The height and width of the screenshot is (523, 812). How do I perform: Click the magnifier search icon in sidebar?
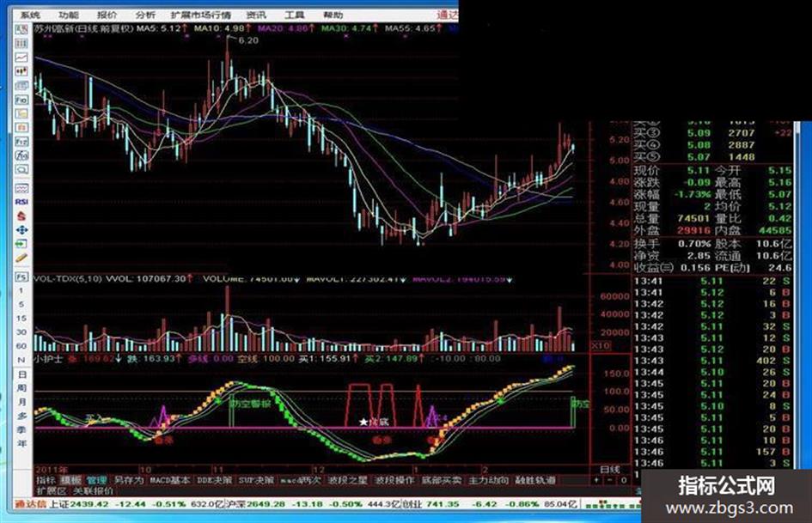(21, 169)
